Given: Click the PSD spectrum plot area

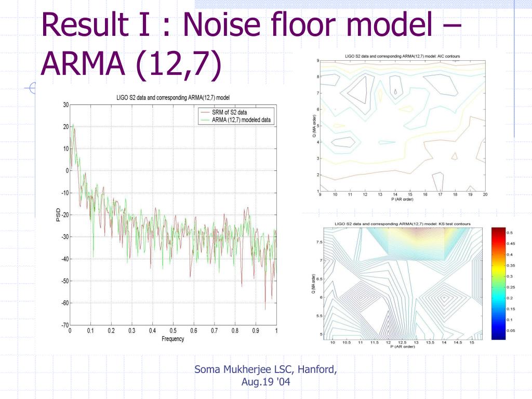Looking at the screenshot, I should pos(173,215).
